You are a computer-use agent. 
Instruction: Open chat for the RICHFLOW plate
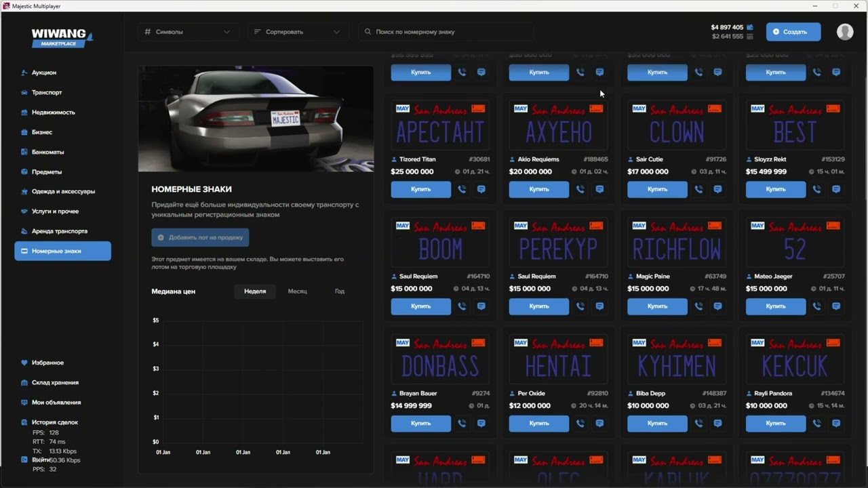tap(717, 306)
